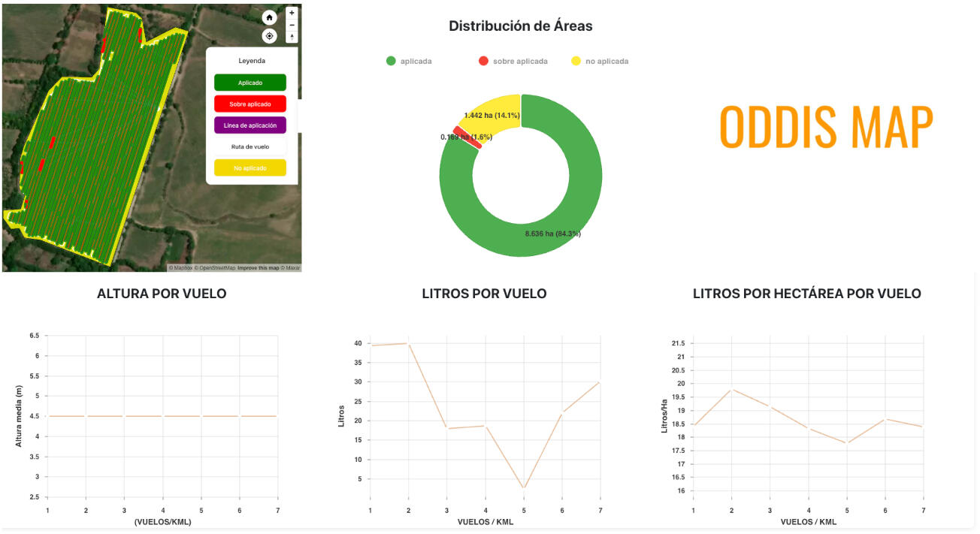Toggle the green aplicada chart legend dot
The height and width of the screenshot is (534, 980).
point(391,61)
